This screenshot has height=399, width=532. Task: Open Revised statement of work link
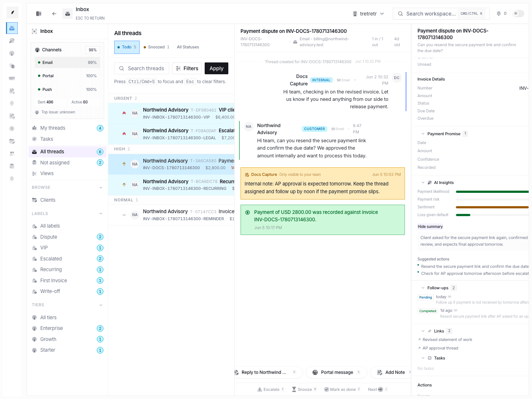pos(447,340)
